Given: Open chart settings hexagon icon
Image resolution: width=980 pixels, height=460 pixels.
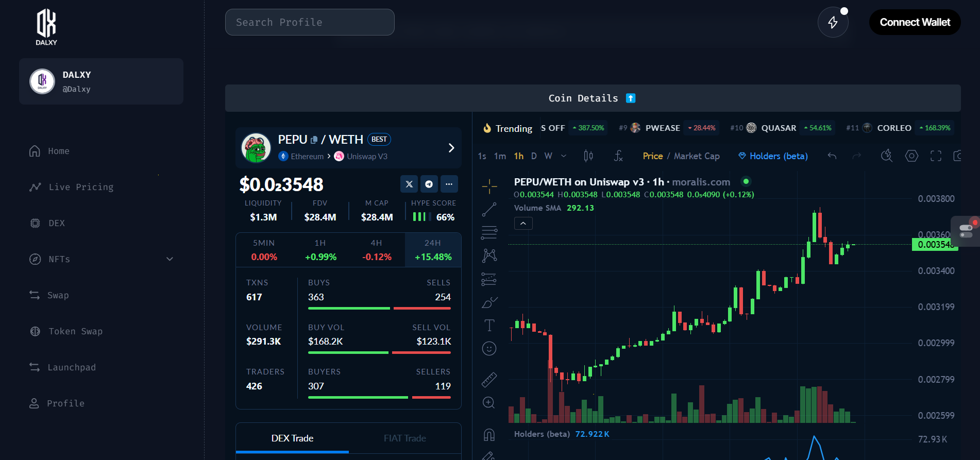Looking at the screenshot, I should click(x=911, y=156).
